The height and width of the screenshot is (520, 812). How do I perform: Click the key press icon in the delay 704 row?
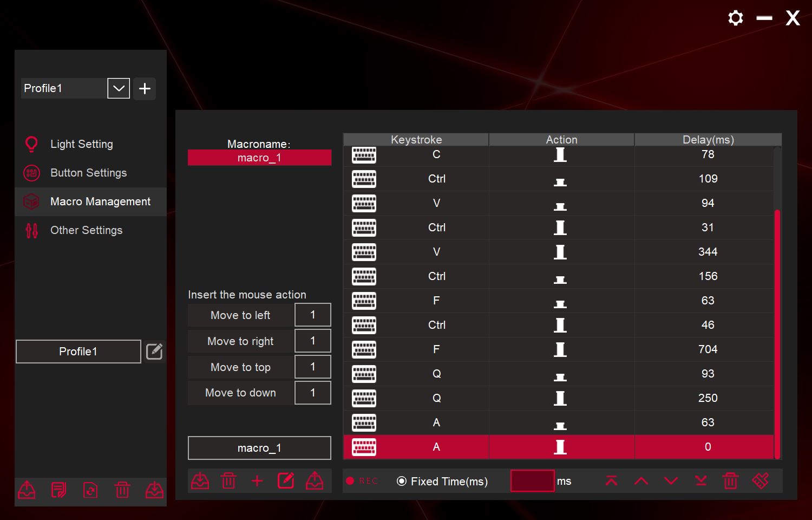point(560,349)
